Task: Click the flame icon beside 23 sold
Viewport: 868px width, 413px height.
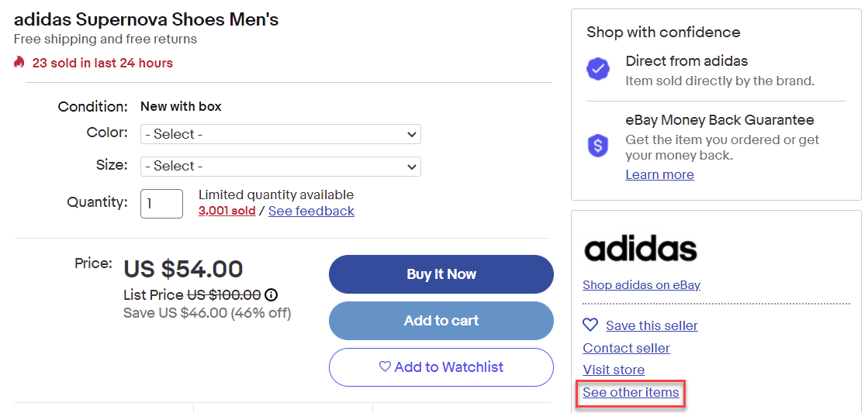Action: coord(19,63)
